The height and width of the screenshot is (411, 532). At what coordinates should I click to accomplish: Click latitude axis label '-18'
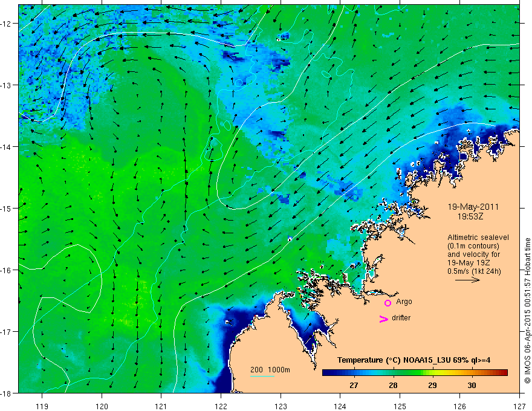tap(7, 393)
